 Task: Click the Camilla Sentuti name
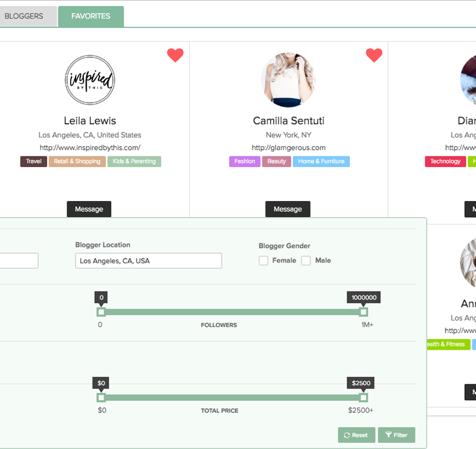point(289,121)
